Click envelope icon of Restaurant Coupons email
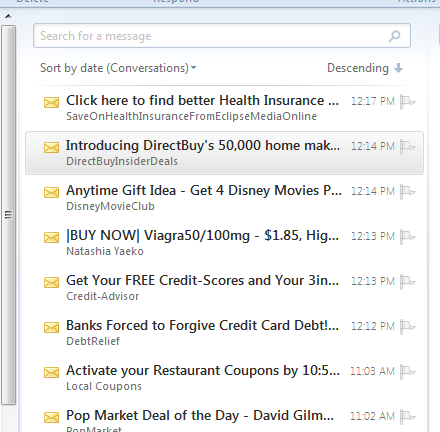The height and width of the screenshot is (432, 440). (x=51, y=372)
